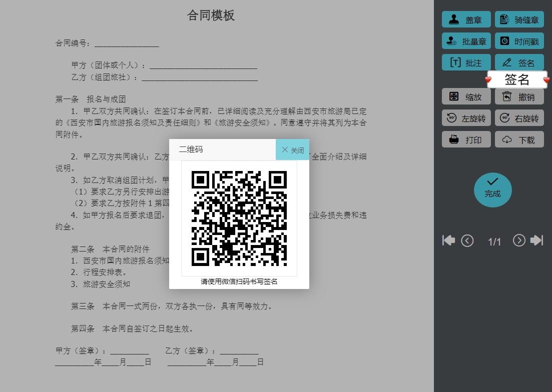The image size is (552, 392).
Task: Click the 第三条 clause text
Action: coord(172,306)
